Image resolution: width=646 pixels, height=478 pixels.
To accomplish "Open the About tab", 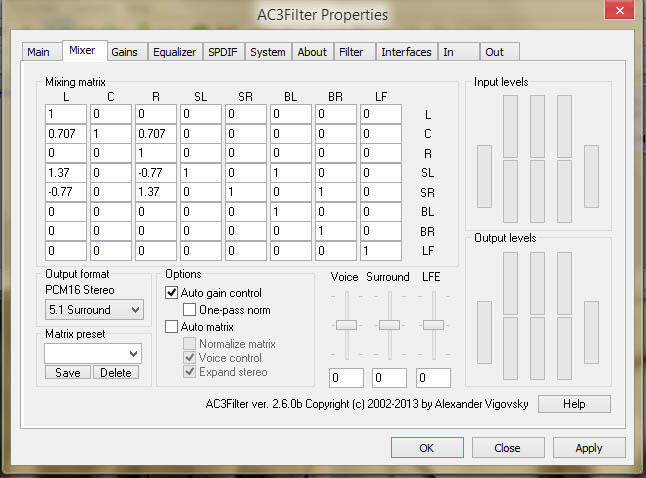I will point(313,52).
